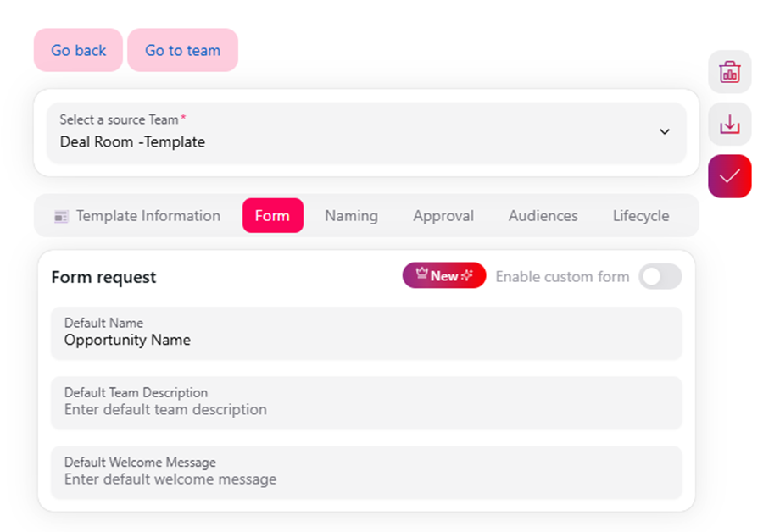Click the Go back button
Image resolution: width=780 pixels, height=532 pixels.
tap(78, 50)
